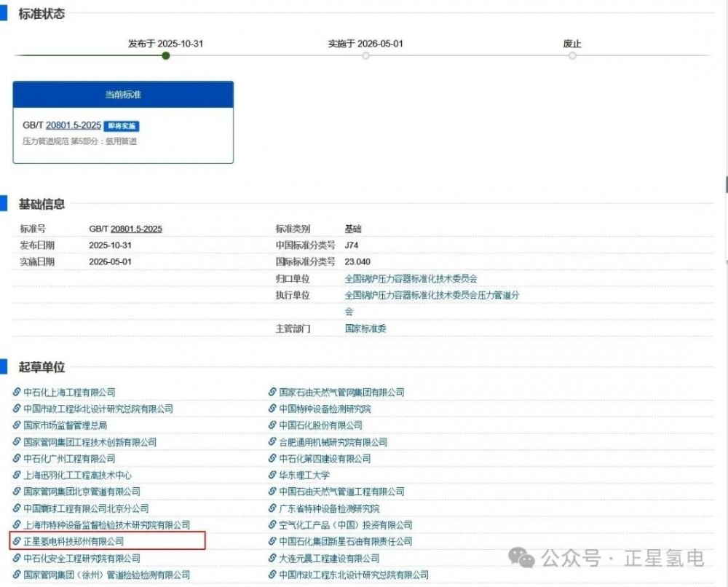Click link icon before 广东省特种设备检测研究院
This screenshot has height=587, width=728.
tap(272, 508)
